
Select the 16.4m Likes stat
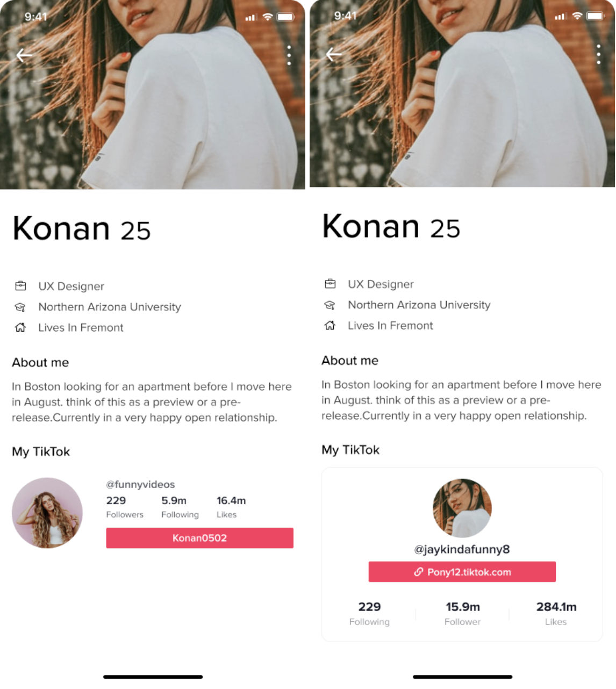[x=231, y=507]
